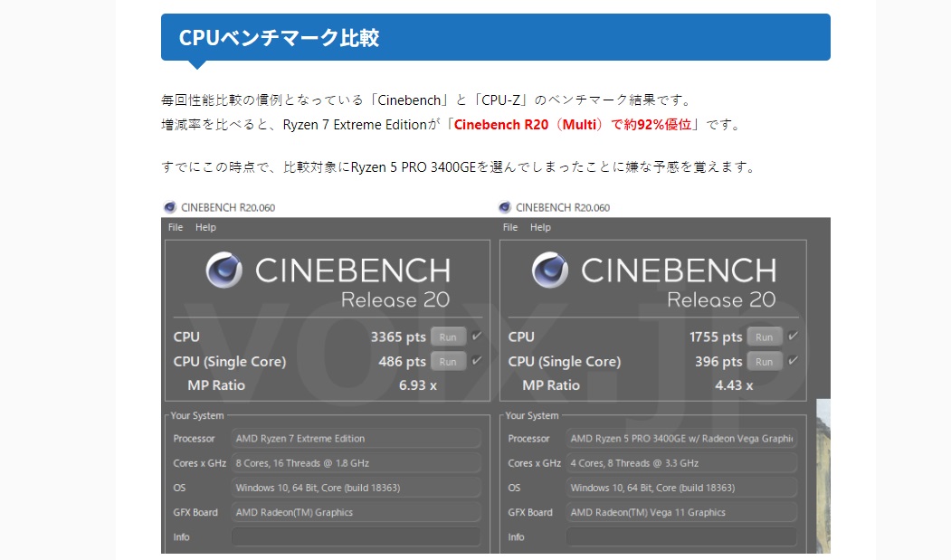Click the red text Cinebench R20（Multi）で約92%優位
Screen dimensions: 951x560
tap(573, 124)
